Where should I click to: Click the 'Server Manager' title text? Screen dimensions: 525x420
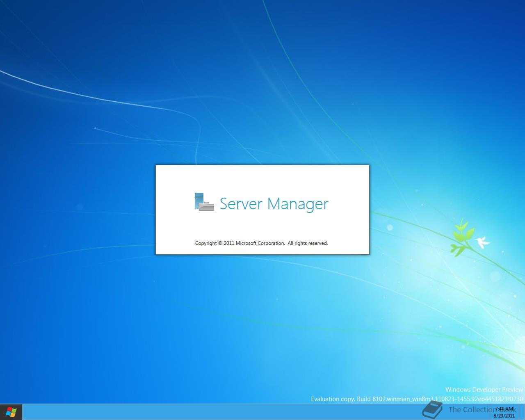coord(274,204)
